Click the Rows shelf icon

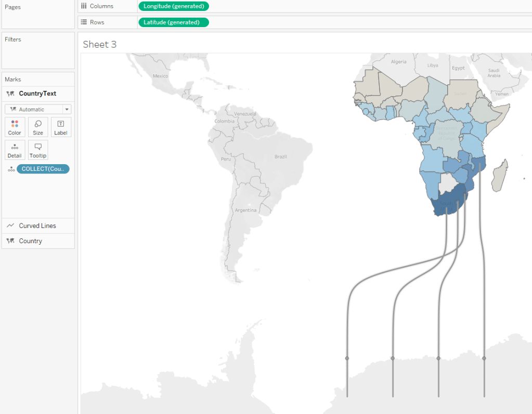[84, 22]
